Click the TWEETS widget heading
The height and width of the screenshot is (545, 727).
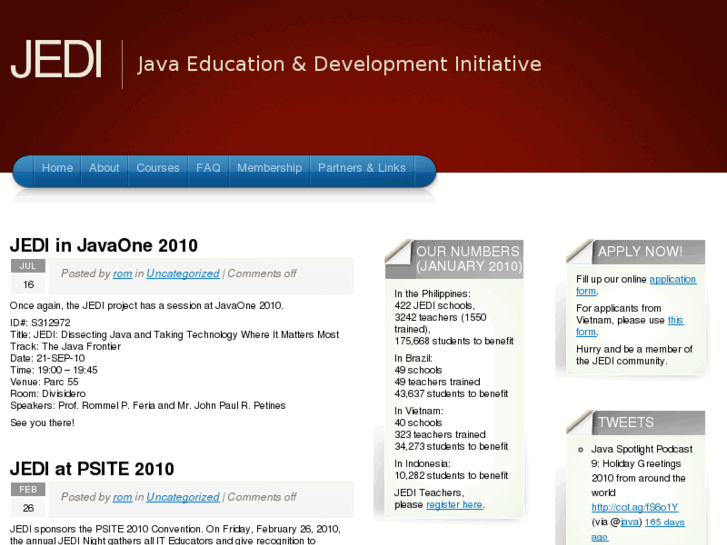625,422
